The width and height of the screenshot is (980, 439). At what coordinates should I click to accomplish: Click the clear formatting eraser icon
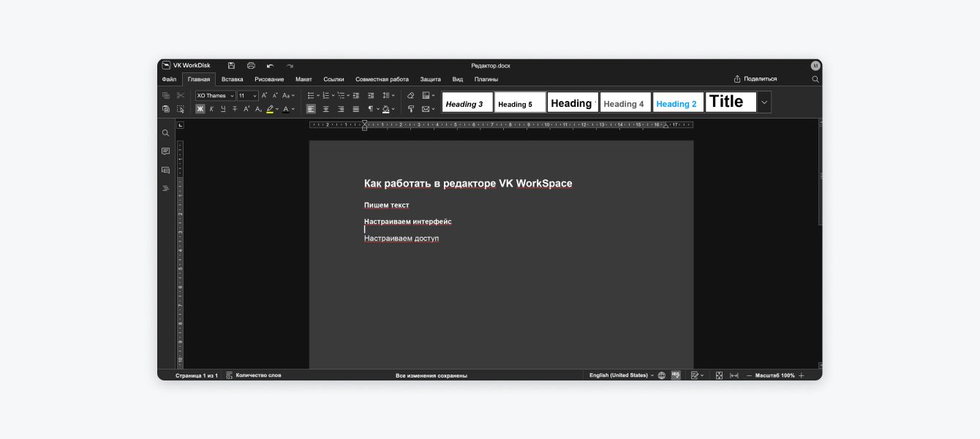click(x=410, y=95)
